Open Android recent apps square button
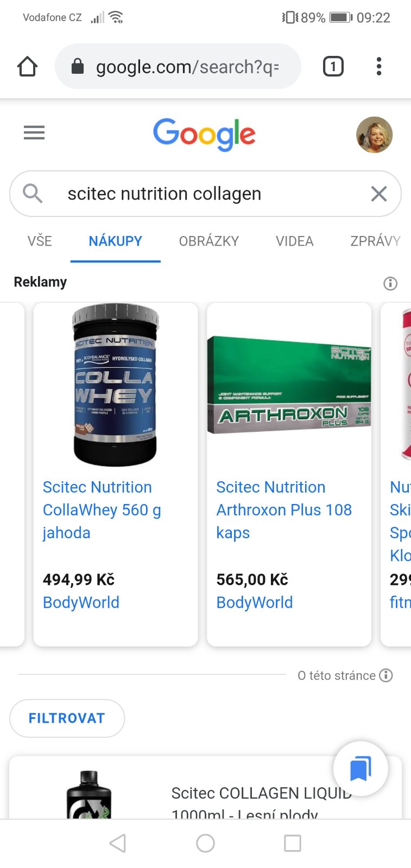Image resolution: width=411 pixels, height=868 pixels. [292, 843]
